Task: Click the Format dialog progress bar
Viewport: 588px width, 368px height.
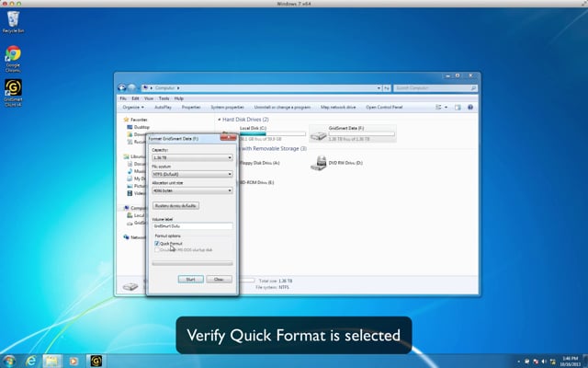Action: (x=192, y=264)
